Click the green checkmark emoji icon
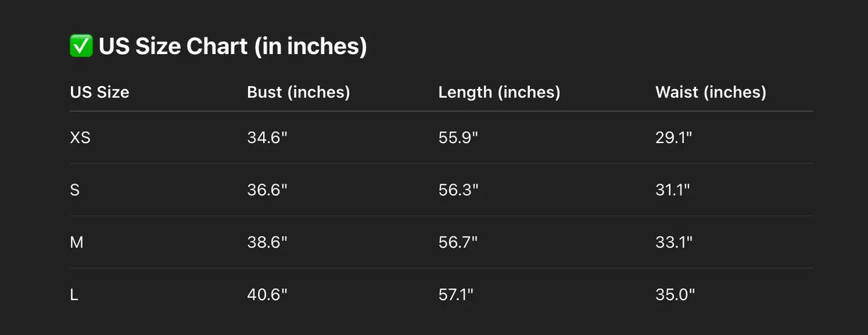The width and height of the screenshot is (868, 335). 81,46
